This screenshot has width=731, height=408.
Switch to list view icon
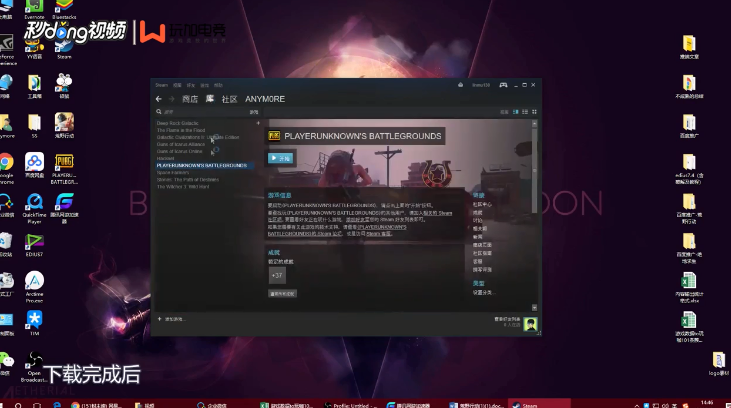[525, 112]
